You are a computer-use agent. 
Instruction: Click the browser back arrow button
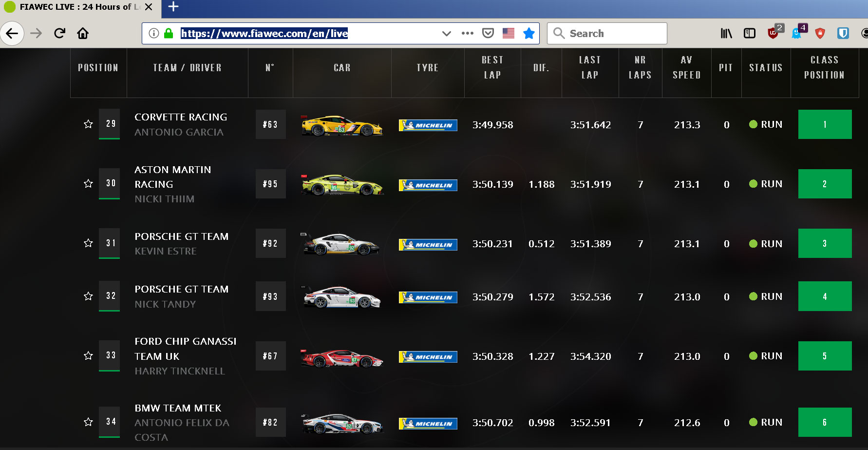click(12, 34)
